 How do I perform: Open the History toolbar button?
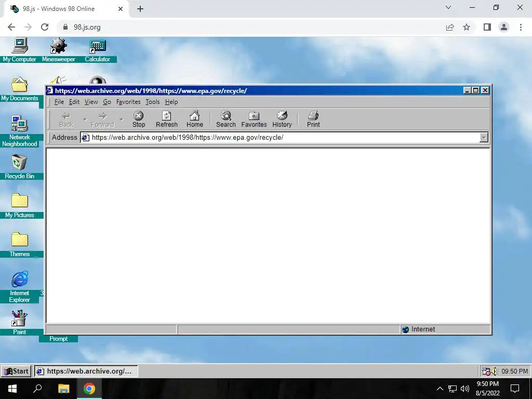(282, 119)
